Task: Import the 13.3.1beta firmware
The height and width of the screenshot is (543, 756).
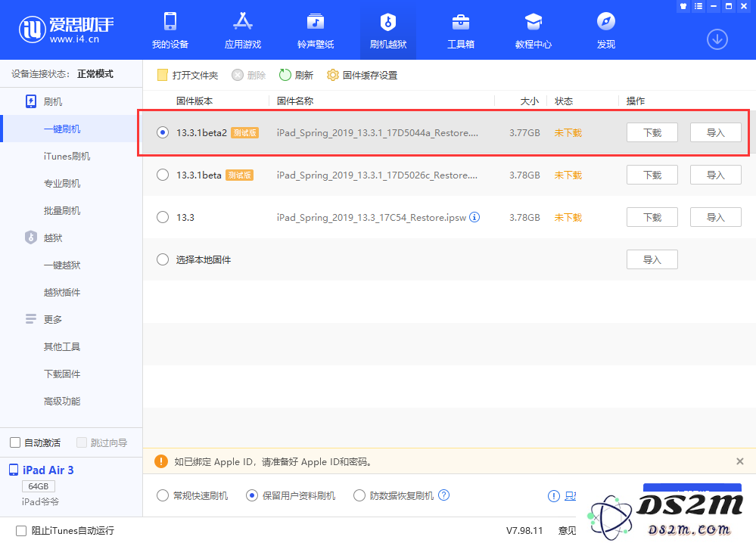Action: pos(715,175)
